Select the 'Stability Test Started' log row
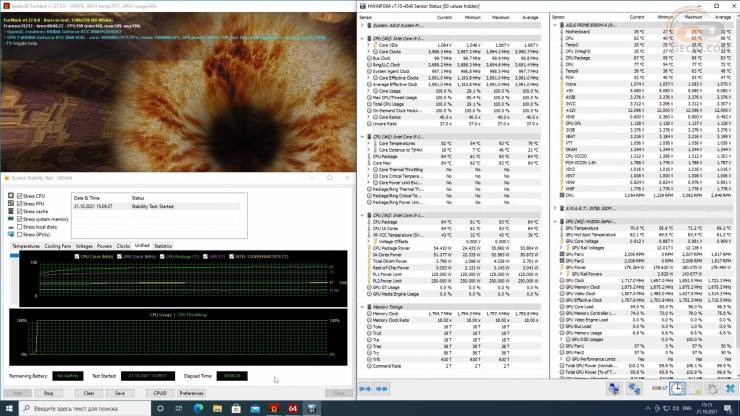Viewport: 740px width, 416px height. (x=156, y=206)
